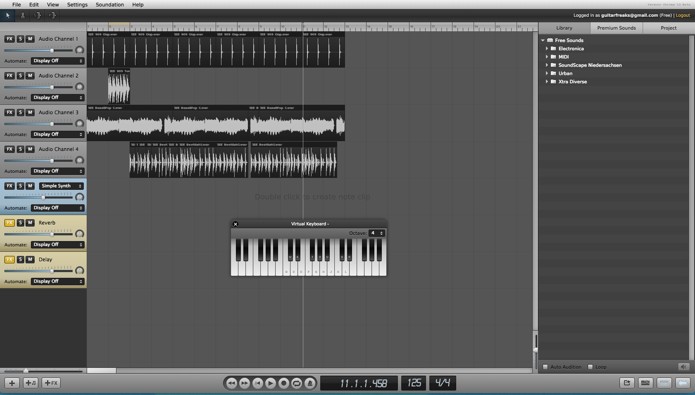Fast forward the transport
The height and width of the screenshot is (395, 695).
pos(245,383)
